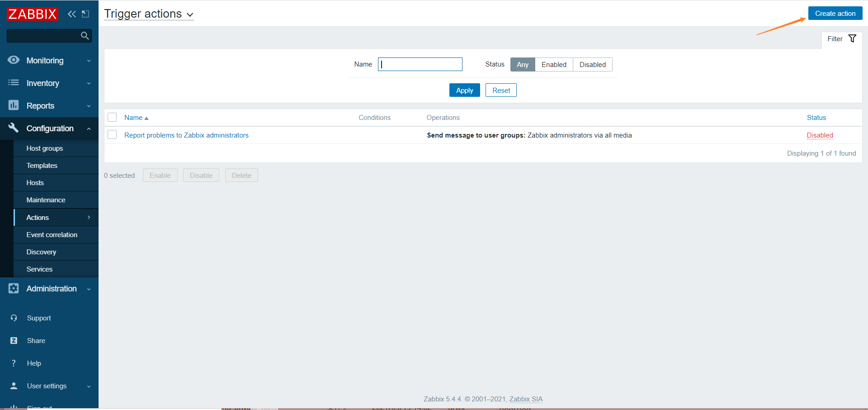Apply the filter
The height and width of the screenshot is (410, 868).
[464, 90]
